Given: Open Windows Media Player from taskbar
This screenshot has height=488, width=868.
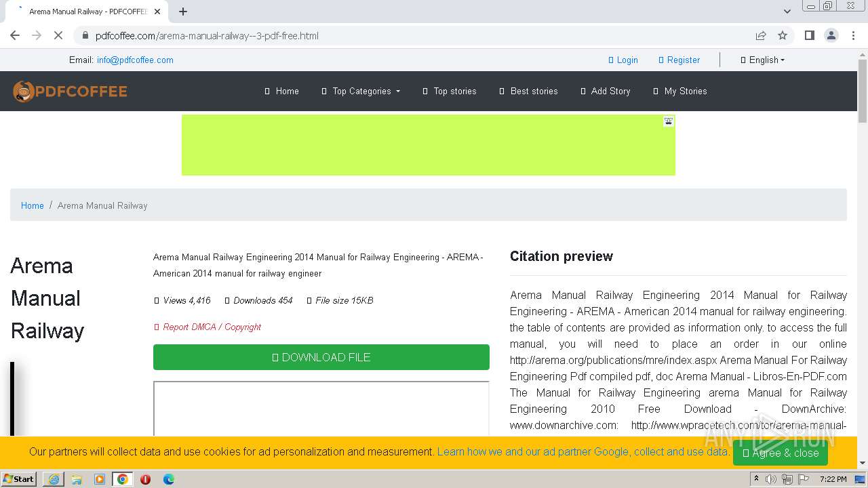Looking at the screenshot, I should coord(100,479).
